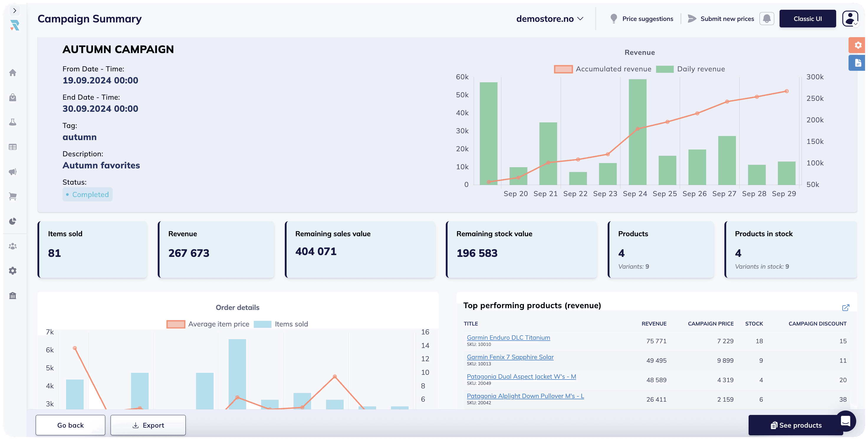Viewport: 868px width, 440px height.
Task: Click the blue document side tab
Action: coord(858,63)
